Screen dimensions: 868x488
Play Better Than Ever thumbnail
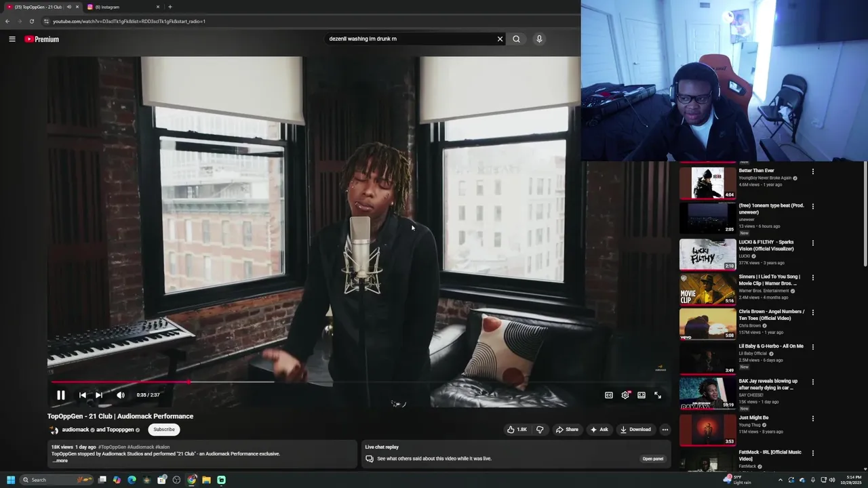click(707, 183)
